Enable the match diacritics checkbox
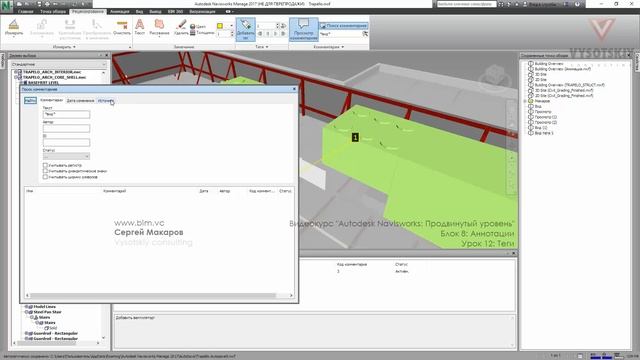The image size is (640, 360). (x=45, y=171)
